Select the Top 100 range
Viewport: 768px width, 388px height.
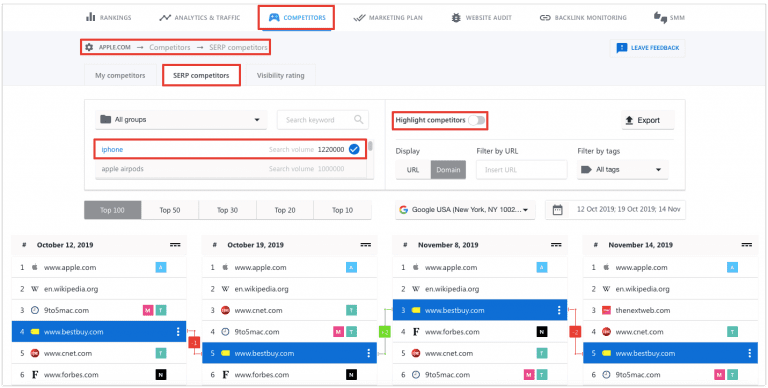click(113, 210)
